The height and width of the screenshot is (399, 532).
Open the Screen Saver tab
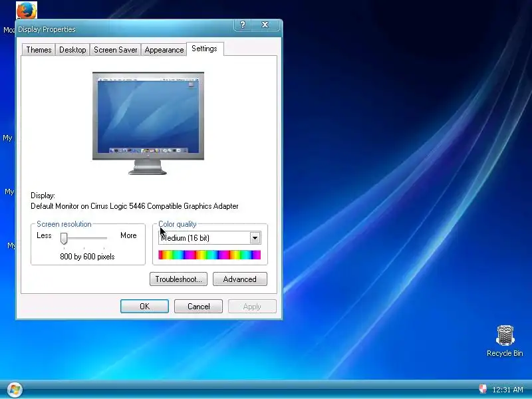point(115,50)
